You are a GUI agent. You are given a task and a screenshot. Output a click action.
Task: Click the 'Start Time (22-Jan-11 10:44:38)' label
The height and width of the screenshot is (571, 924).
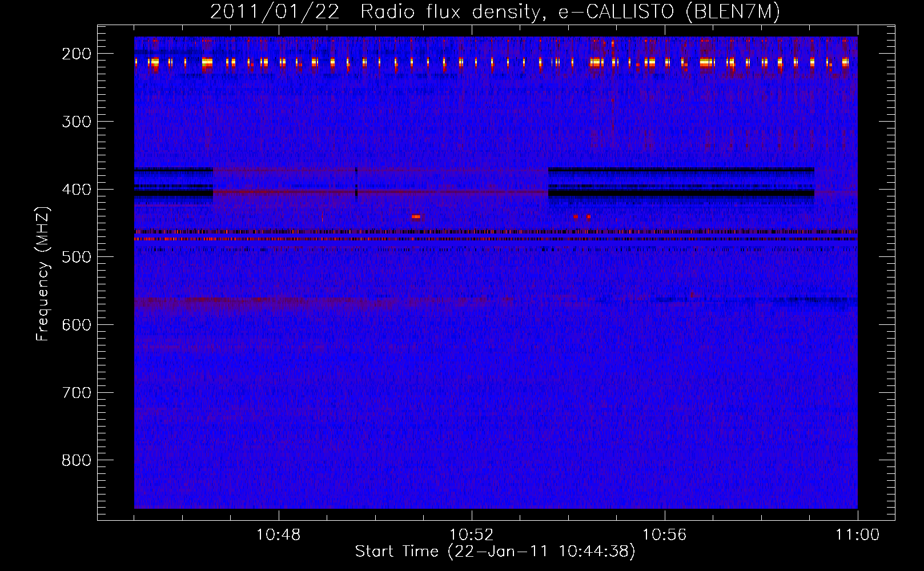(x=495, y=552)
